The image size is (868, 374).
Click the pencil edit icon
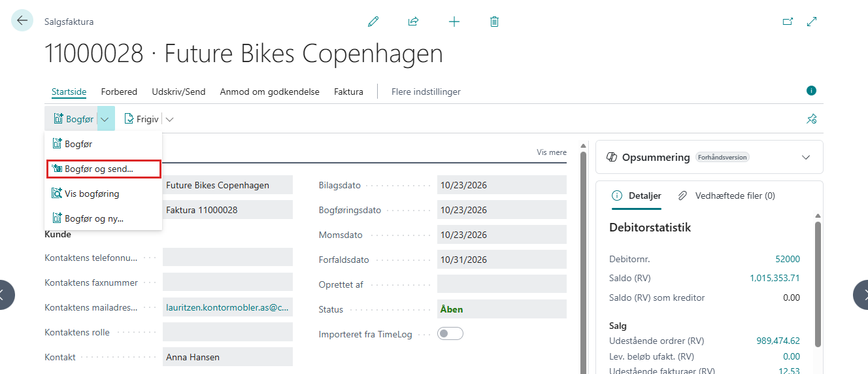click(373, 22)
